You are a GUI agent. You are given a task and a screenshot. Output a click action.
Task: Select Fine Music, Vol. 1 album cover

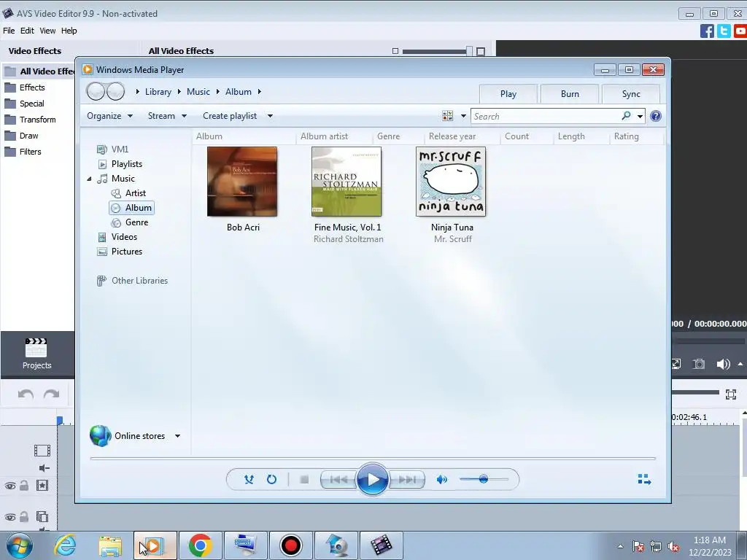point(347,182)
